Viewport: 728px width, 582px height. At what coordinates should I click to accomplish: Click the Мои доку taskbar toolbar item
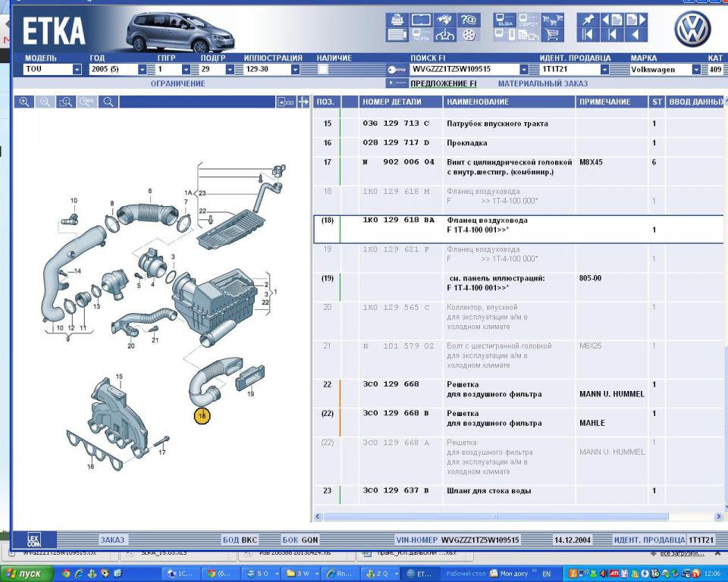tap(509, 574)
